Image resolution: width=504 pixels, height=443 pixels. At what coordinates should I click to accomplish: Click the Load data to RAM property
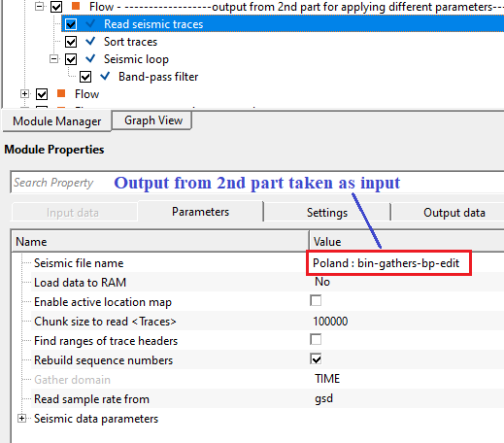(x=80, y=283)
